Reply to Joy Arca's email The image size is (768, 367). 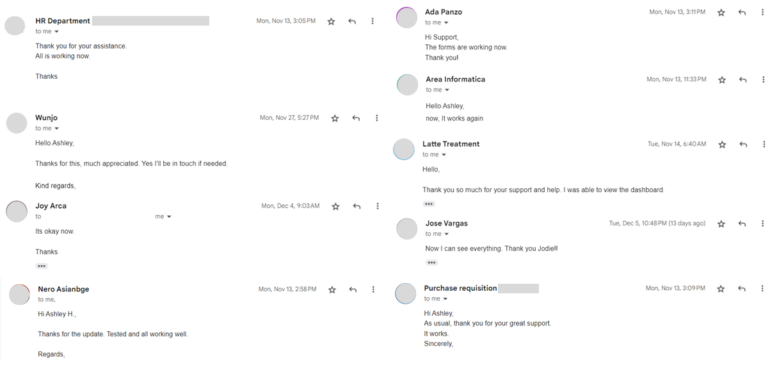(x=357, y=206)
